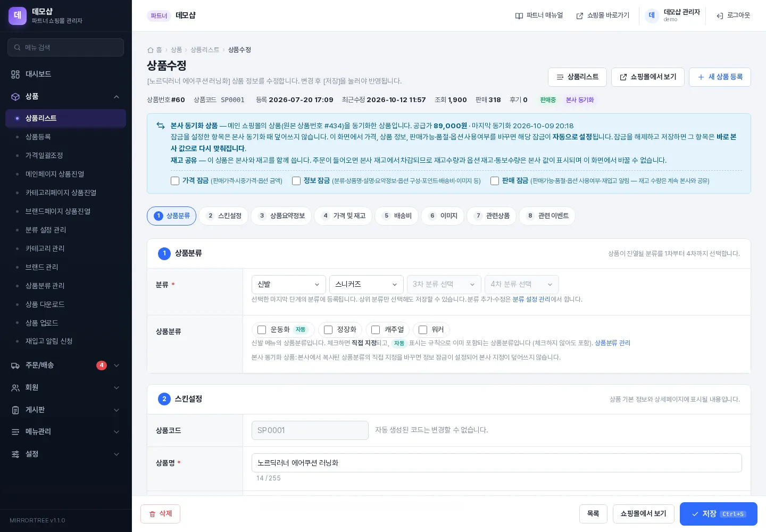Open the 대시보드 grid icon
The height and width of the screenshot is (532, 766).
pos(15,74)
